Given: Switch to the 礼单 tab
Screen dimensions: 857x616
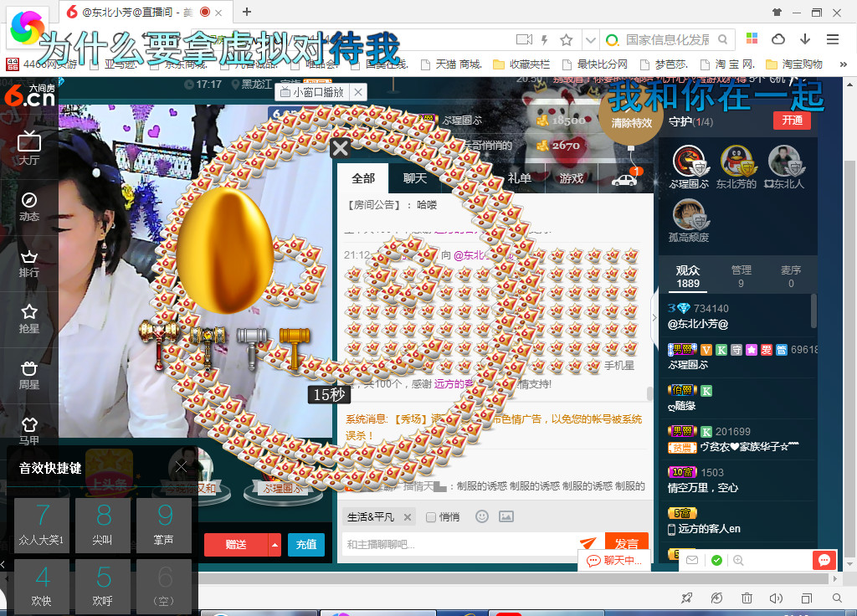Looking at the screenshot, I should (x=519, y=178).
